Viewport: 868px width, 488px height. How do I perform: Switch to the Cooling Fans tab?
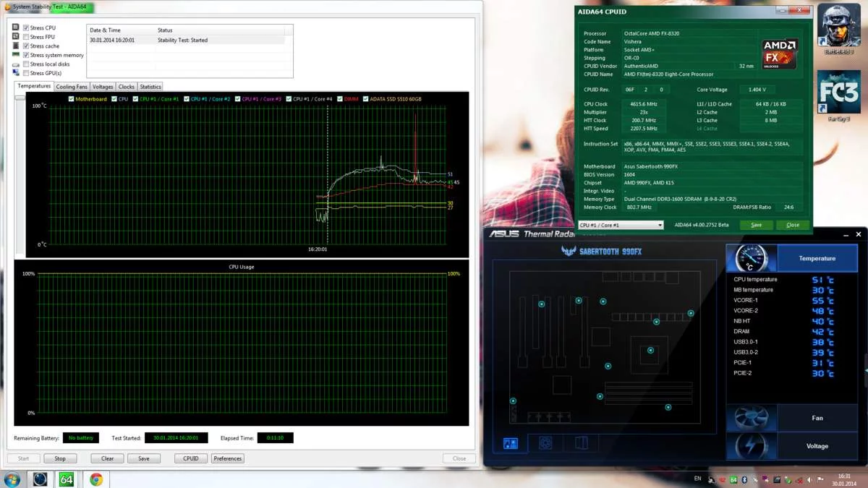pos(72,87)
